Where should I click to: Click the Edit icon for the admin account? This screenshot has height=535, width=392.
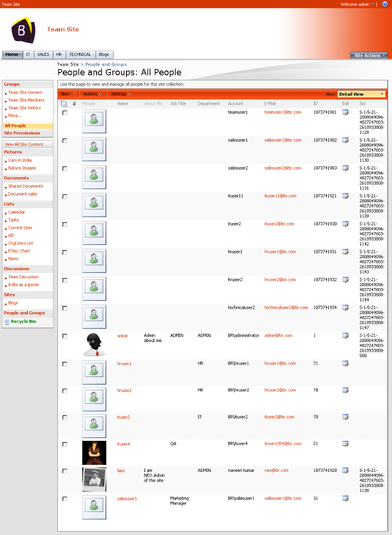point(346,336)
